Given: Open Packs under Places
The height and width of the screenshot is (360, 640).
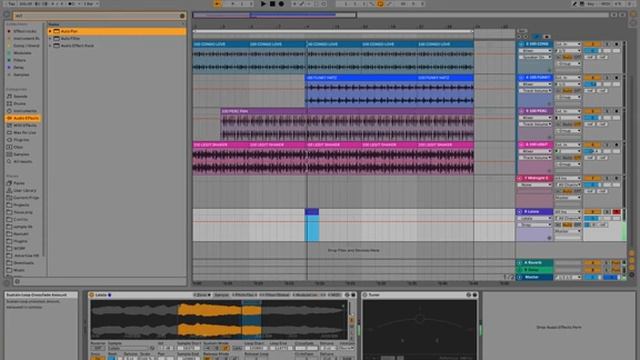Looking at the screenshot, I should click(x=19, y=183).
